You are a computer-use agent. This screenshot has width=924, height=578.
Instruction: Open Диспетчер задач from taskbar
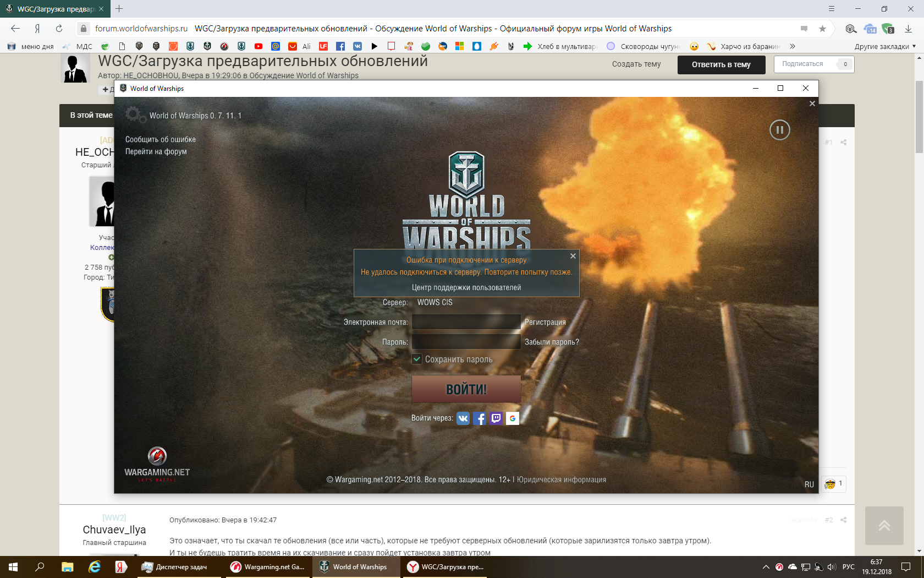[x=176, y=567]
